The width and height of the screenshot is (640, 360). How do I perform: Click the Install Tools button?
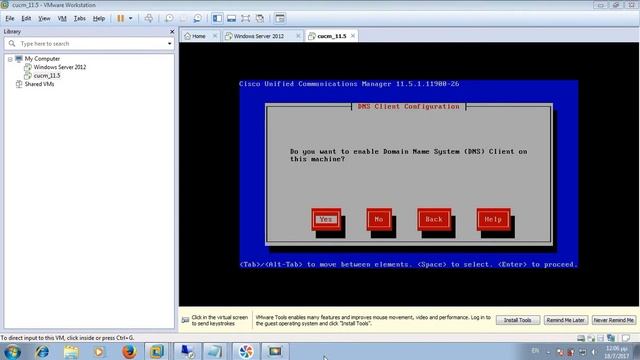518,320
